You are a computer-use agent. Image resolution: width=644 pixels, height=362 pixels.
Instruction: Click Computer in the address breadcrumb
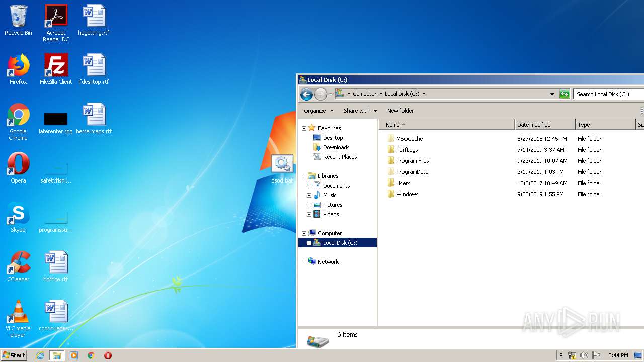pos(364,94)
